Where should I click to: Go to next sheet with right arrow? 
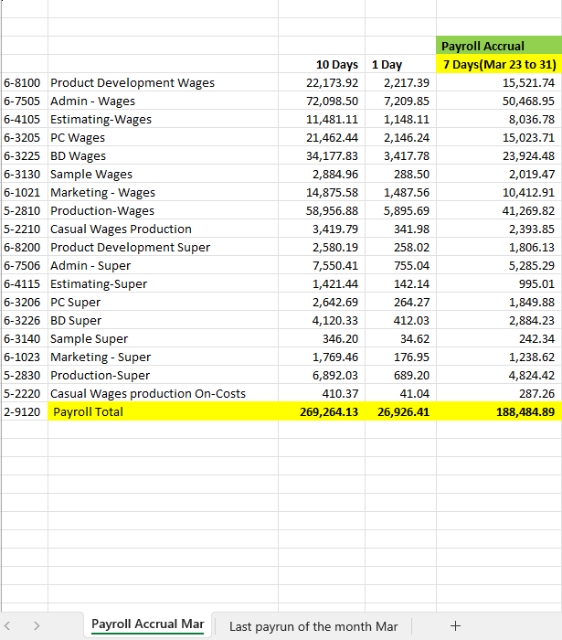point(37,626)
